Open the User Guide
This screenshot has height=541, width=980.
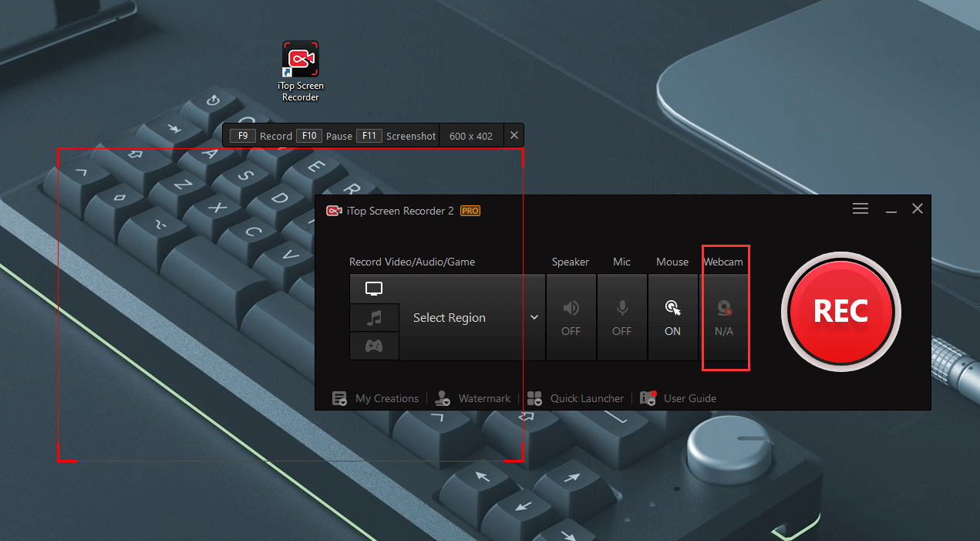[x=679, y=398]
